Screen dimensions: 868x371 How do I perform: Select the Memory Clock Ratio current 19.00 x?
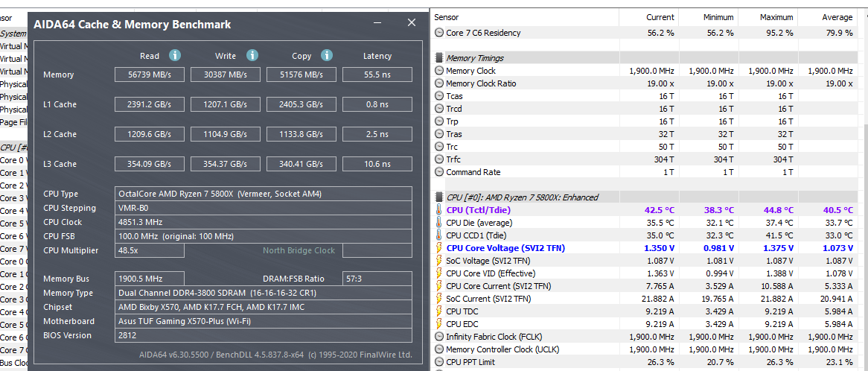pos(660,83)
